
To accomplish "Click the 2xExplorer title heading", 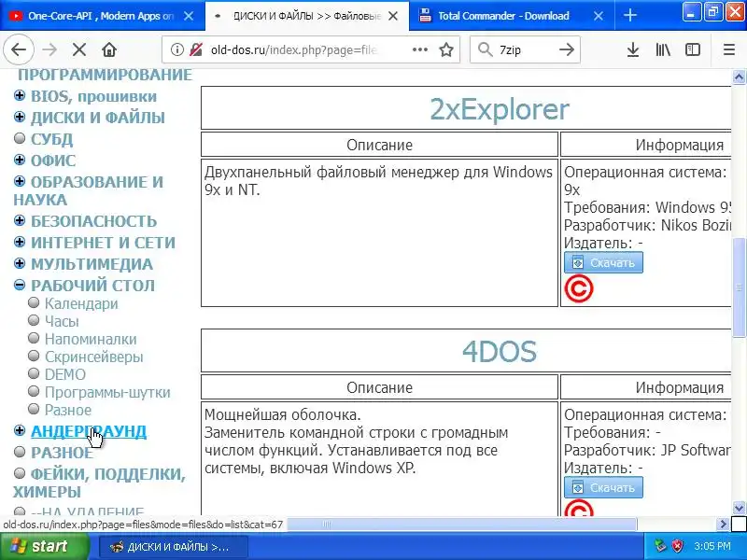I will 500,109.
